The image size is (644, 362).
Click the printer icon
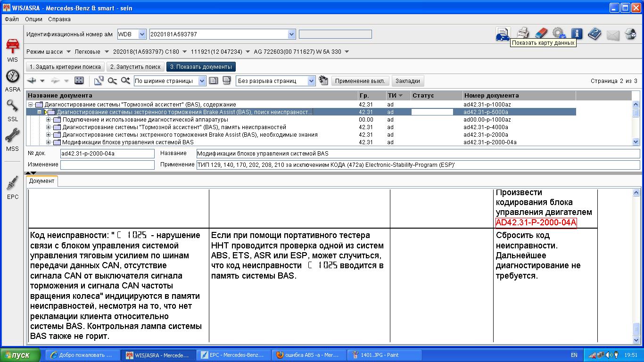[x=523, y=33]
